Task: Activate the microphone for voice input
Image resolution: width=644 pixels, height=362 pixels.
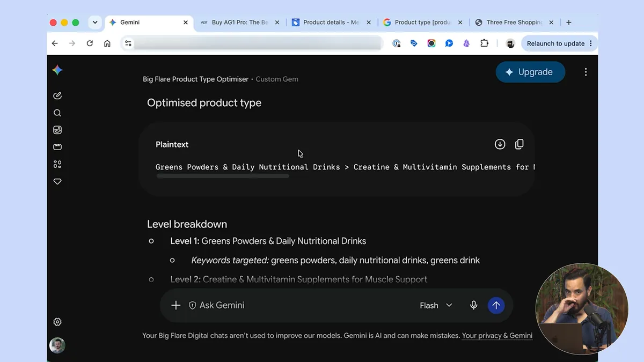Action: tap(473, 305)
